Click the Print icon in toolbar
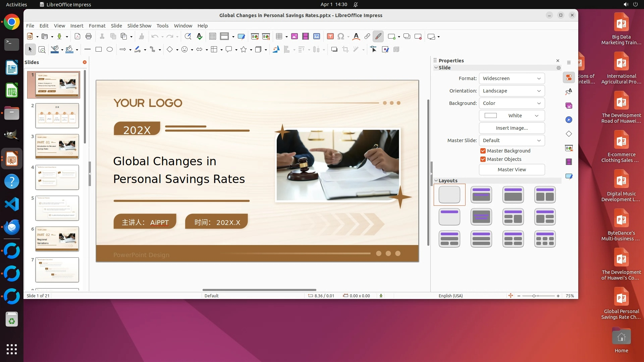This screenshot has height=362, width=644. point(89,37)
